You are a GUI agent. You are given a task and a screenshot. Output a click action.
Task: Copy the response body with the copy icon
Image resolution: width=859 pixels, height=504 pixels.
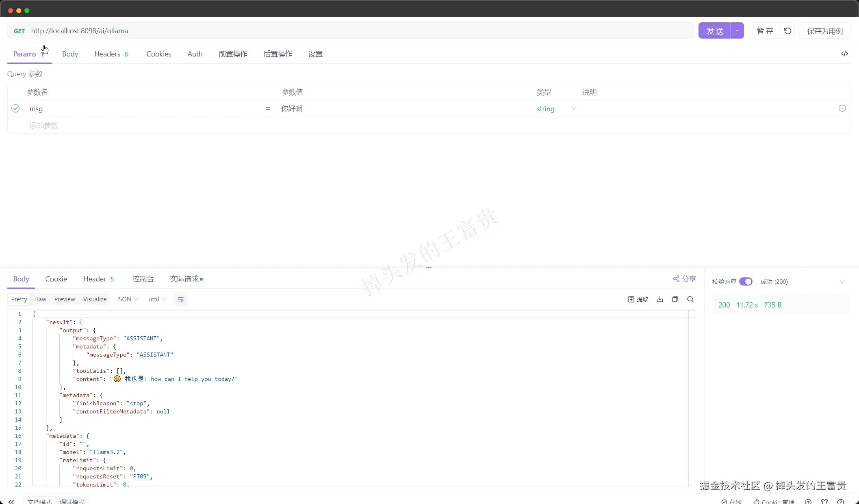(x=675, y=299)
